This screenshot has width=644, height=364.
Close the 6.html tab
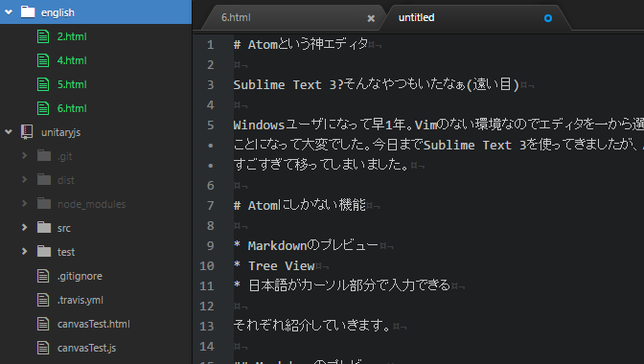point(371,18)
